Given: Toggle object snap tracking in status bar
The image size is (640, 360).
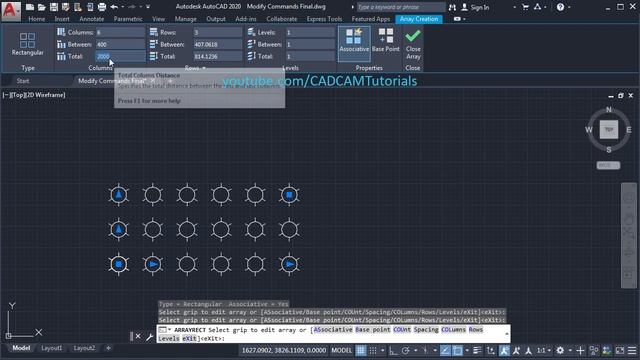Looking at the screenshot, I should coord(445,350).
